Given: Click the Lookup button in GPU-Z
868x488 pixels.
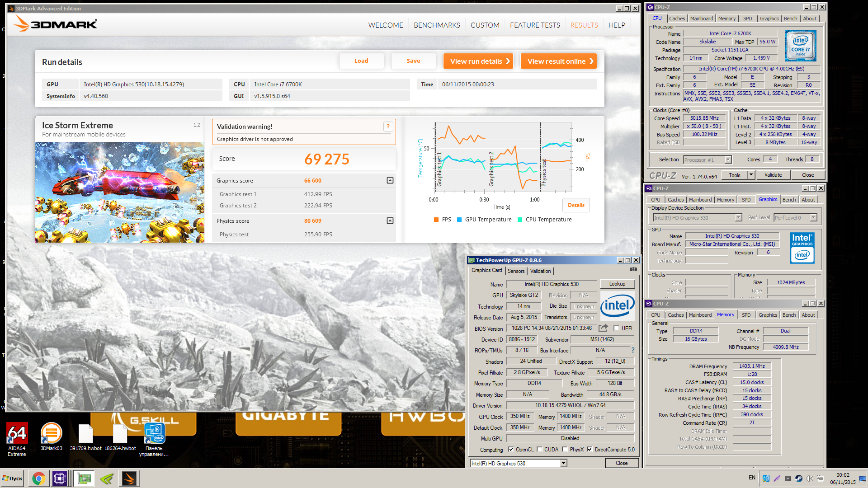Looking at the screenshot, I should click(617, 284).
